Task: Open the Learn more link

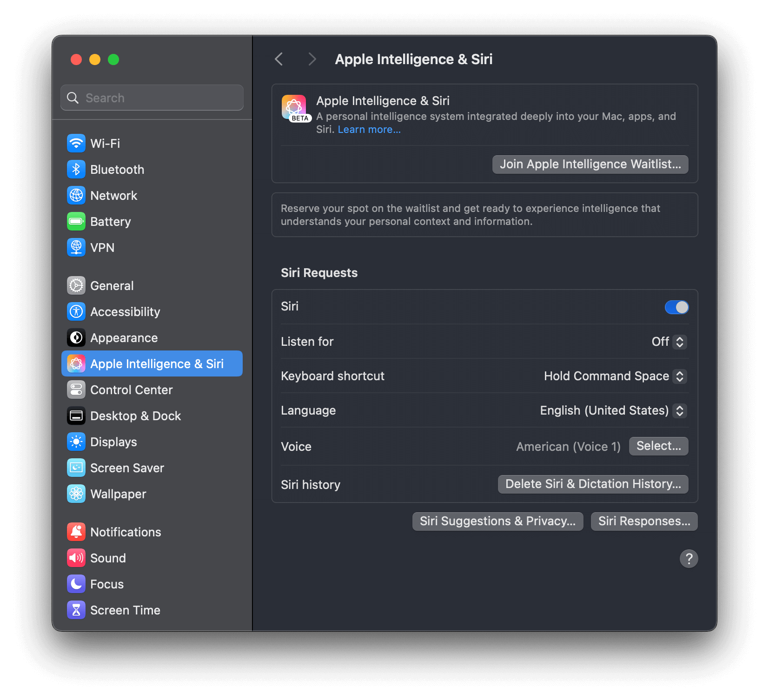Action: click(369, 129)
